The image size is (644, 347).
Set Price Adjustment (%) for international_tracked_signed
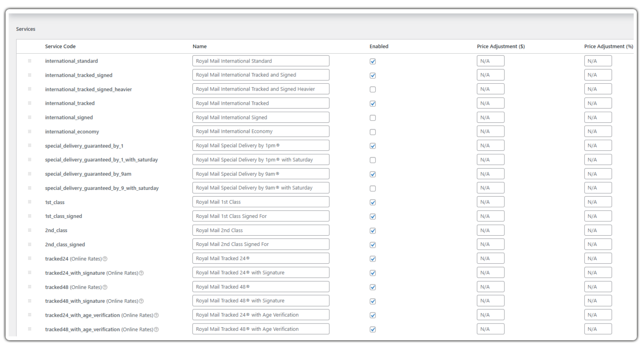pos(598,75)
